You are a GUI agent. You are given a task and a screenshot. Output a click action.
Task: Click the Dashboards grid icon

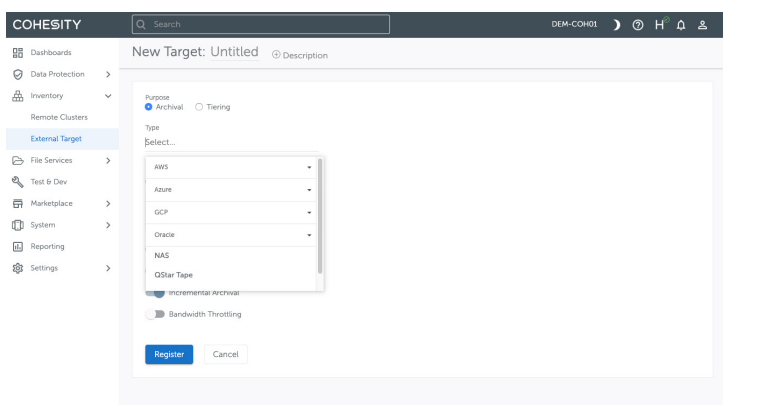coord(18,52)
